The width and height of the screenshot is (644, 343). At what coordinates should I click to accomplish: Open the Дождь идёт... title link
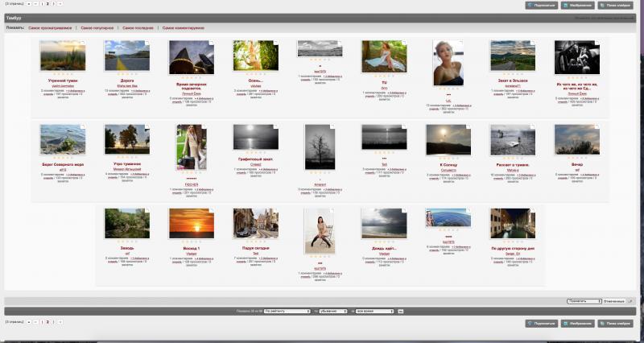(384, 249)
